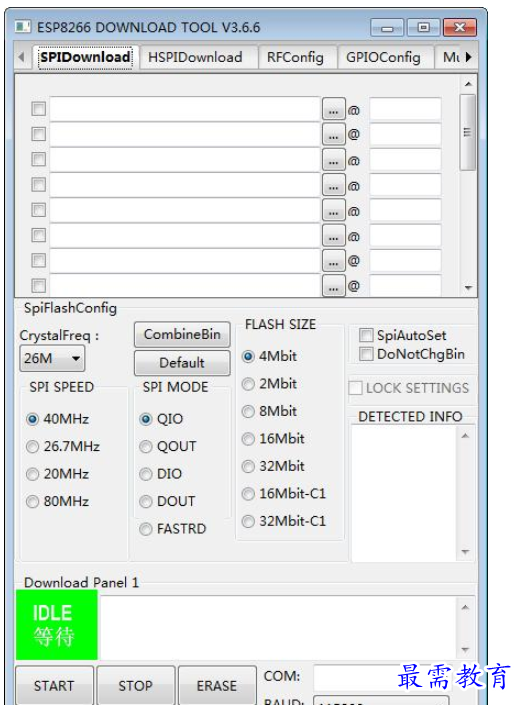
Task: Click the Default button
Action: point(182,363)
